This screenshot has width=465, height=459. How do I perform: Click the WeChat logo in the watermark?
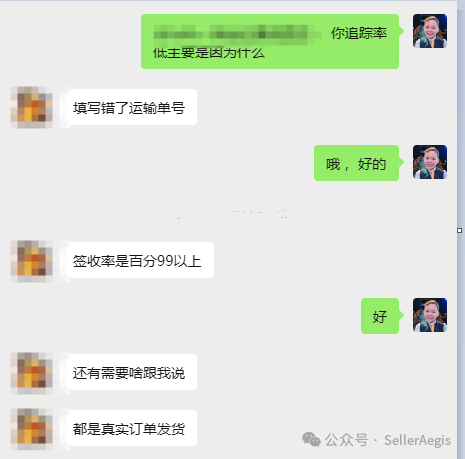tap(311, 439)
